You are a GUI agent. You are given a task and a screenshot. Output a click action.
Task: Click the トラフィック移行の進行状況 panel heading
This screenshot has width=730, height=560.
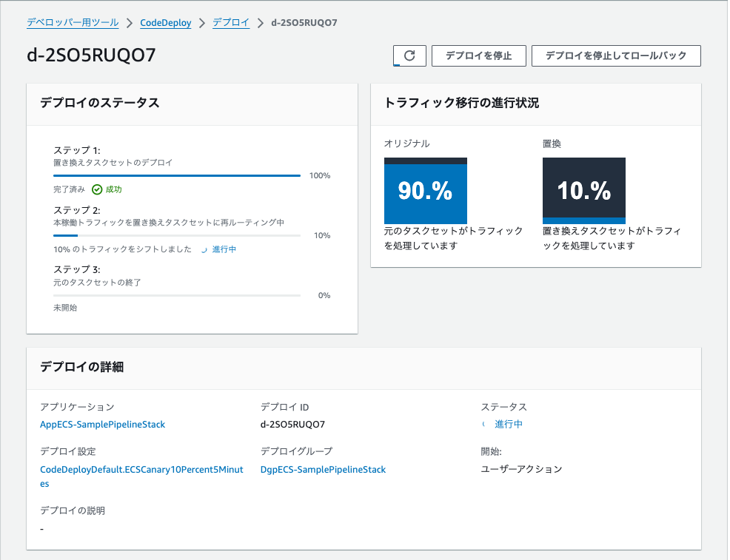coord(461,103)
